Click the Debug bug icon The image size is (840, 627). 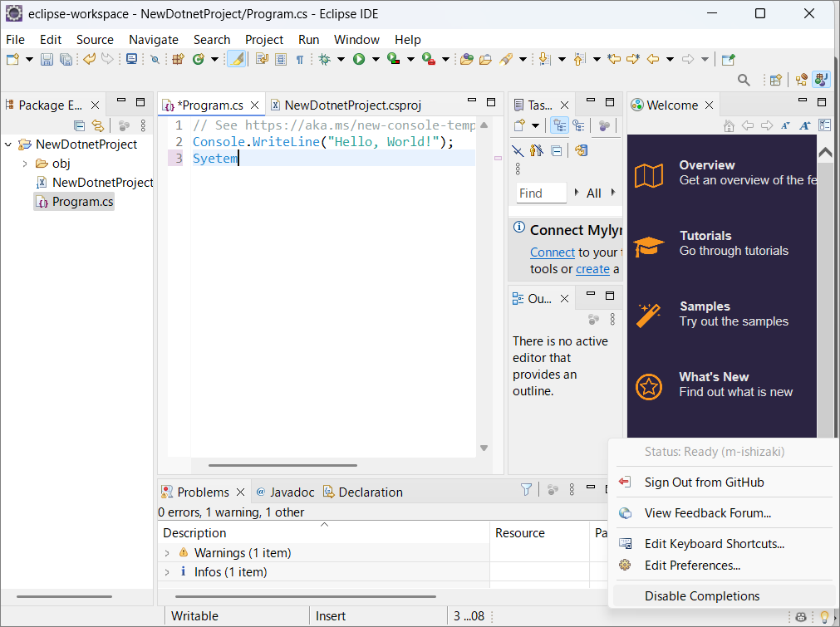point(325,60)
